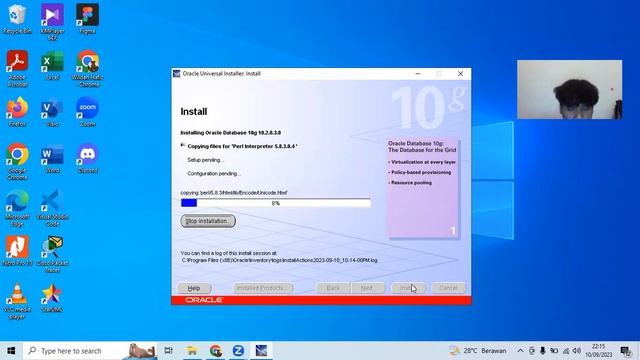640x360 pixels.
Task: Open the Visual Studio Code shortcut
Action: [x=52, y=208]
